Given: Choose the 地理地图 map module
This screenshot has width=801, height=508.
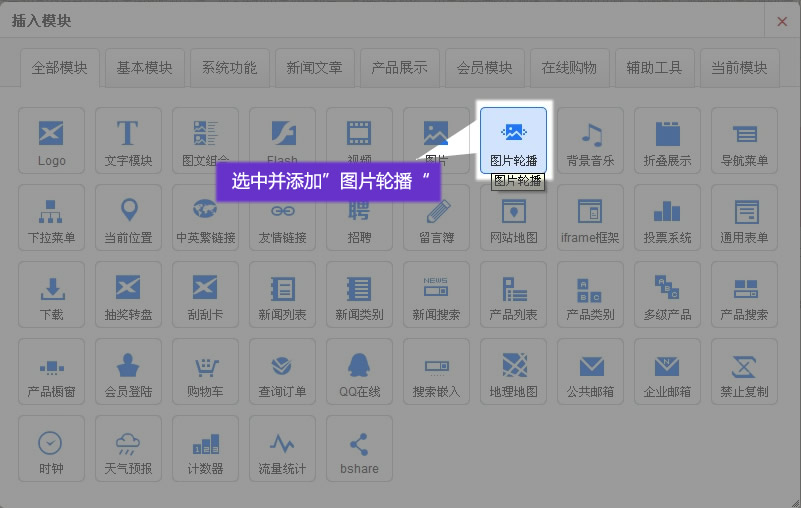Looking at the screenshot, I should coord(513,372).
